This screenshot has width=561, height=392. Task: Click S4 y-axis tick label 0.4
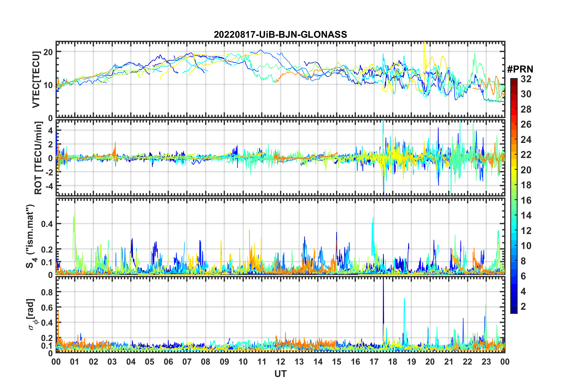click(x=47, y=224)
